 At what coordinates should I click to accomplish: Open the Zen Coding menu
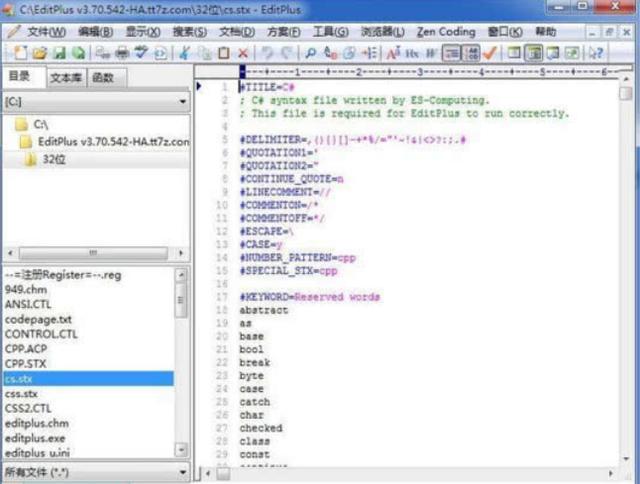coord(443,31)
